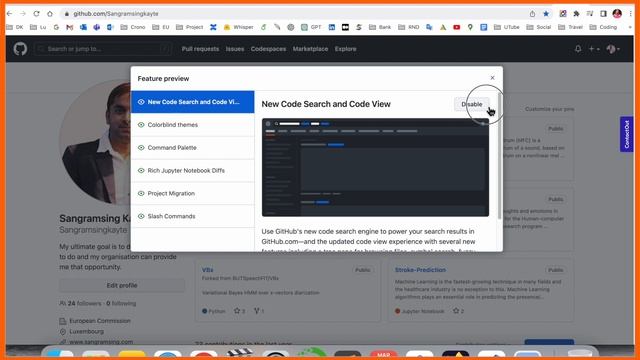
Task: Select Command Palette feature
Action: [x=193, y=148]
